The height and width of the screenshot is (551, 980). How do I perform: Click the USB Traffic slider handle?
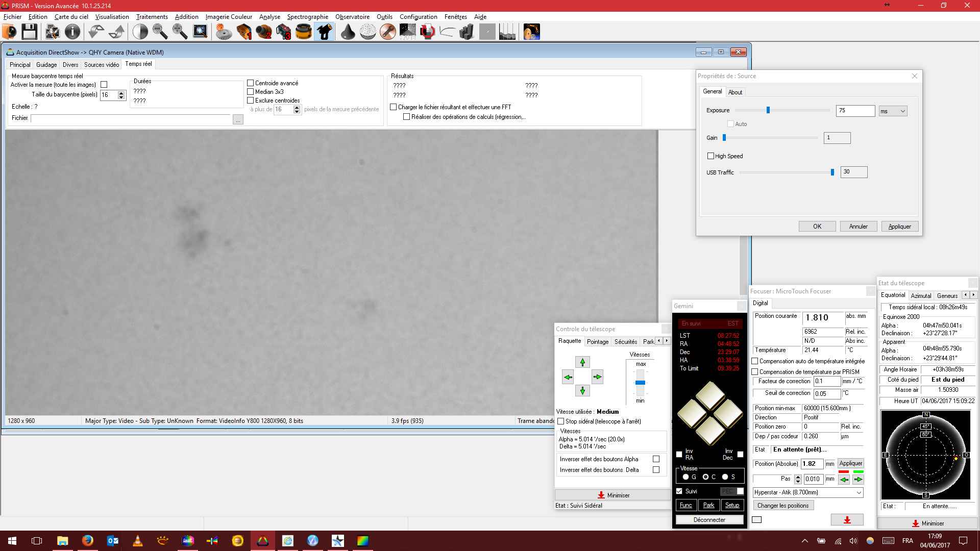pos(832,172)
